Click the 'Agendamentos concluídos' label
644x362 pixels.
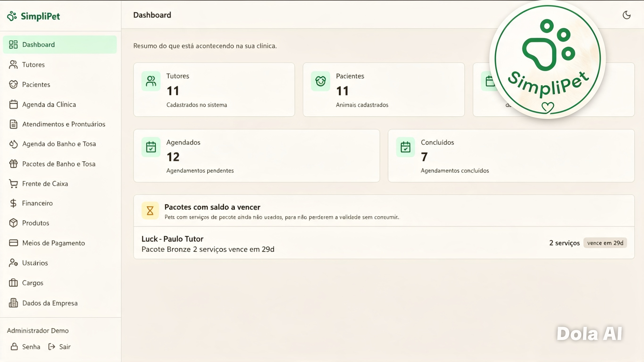455,171
